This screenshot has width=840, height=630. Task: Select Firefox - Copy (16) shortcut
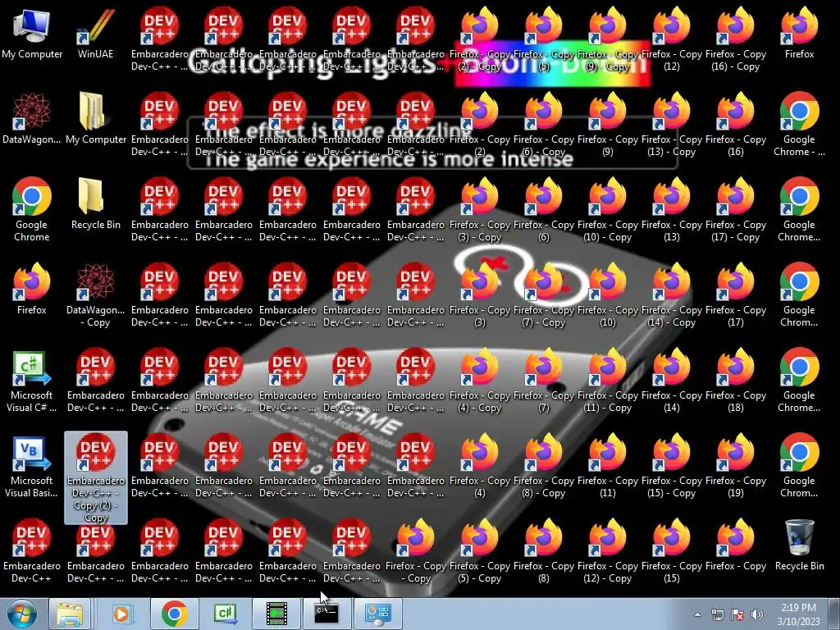(736, 125)
